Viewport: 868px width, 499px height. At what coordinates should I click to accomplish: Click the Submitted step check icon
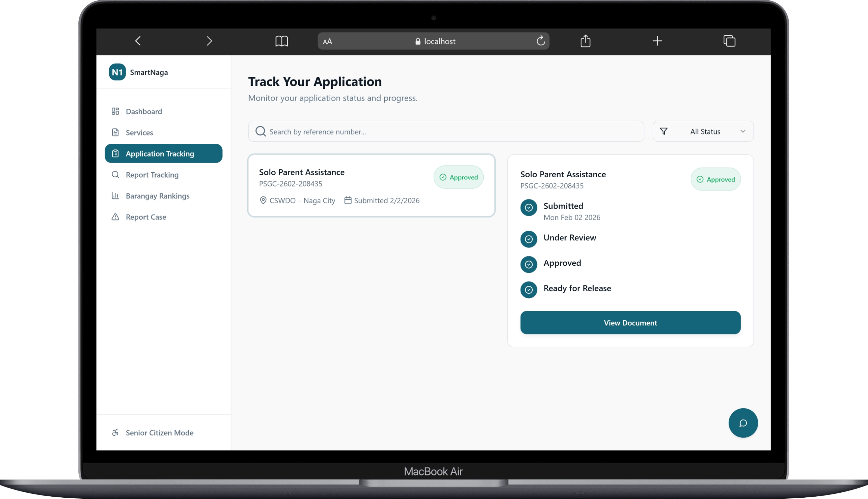tap(529, 208)
